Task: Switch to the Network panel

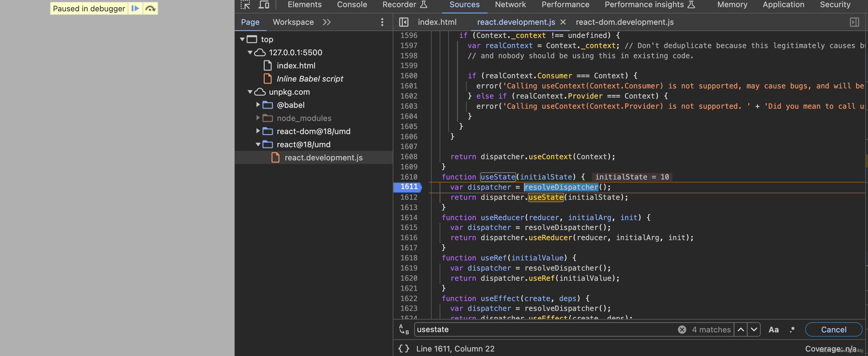Action: (x=510, y=4)
